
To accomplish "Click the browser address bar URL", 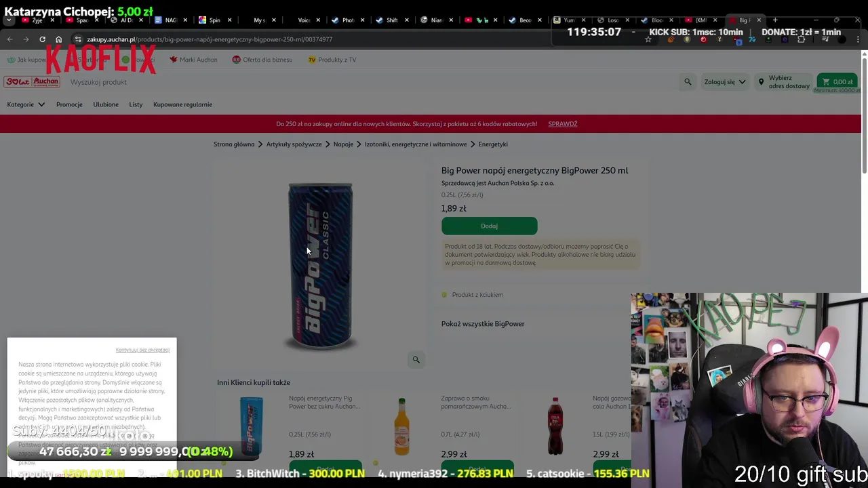I will coord(210,39).
